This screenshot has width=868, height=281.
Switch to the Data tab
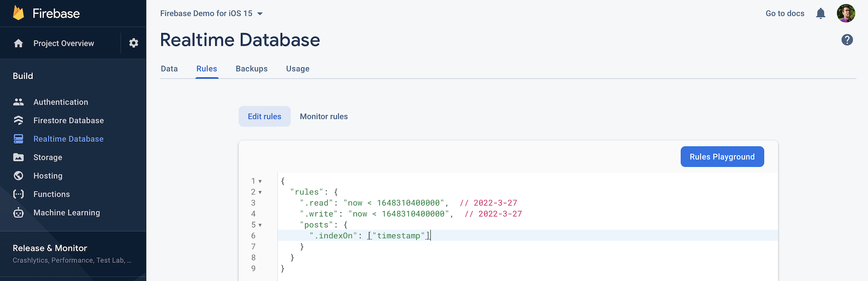(x=169, y=69)
